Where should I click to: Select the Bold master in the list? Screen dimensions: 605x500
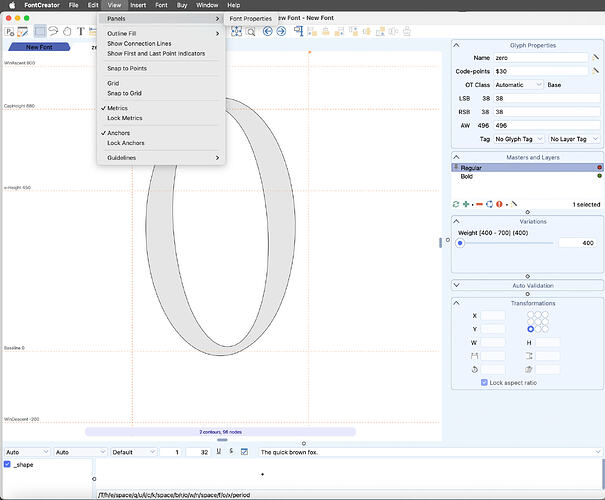click(469, 176)
